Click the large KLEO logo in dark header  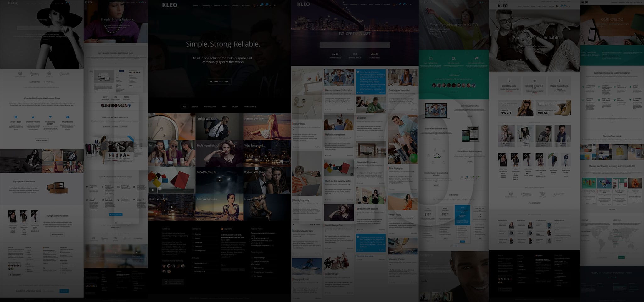(170, 5)
